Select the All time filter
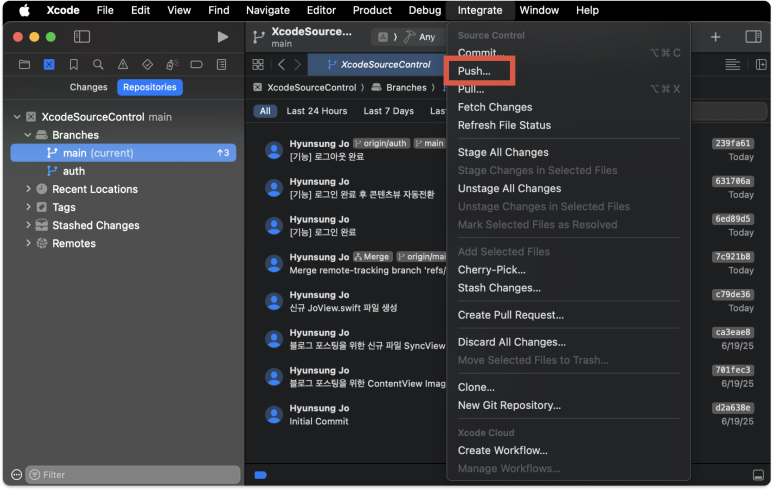The image size is (773, 490). (x=265, y=111)
